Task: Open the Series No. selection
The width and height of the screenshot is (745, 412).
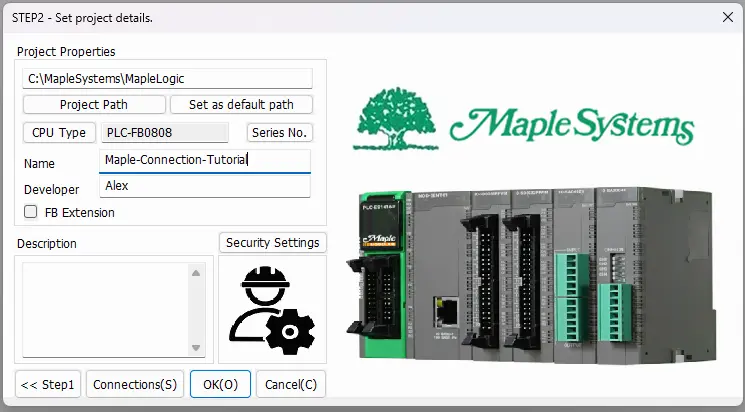Action: tap(279, 133)
